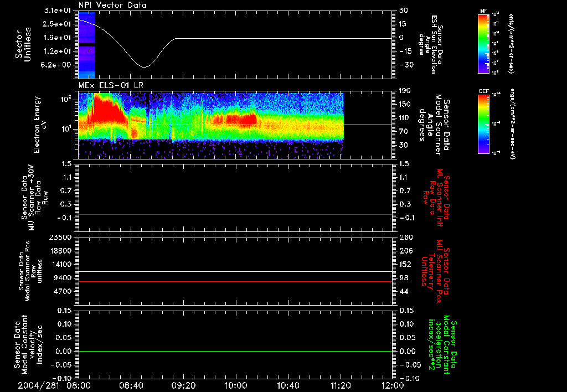Click the '18800' scanner position axis value
Screen dimensions: 567x392
click(60, 251)
